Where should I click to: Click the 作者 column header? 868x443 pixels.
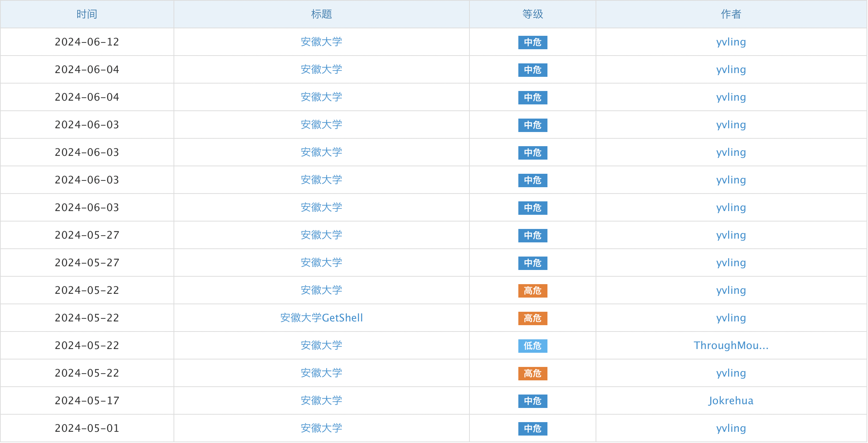(731, 14)
